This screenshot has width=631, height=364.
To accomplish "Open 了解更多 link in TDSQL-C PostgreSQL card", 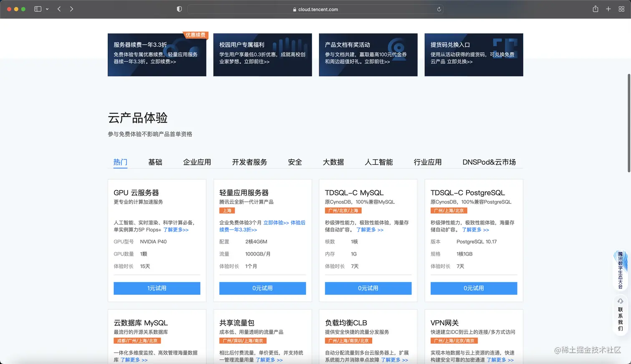I will [475, 230].
